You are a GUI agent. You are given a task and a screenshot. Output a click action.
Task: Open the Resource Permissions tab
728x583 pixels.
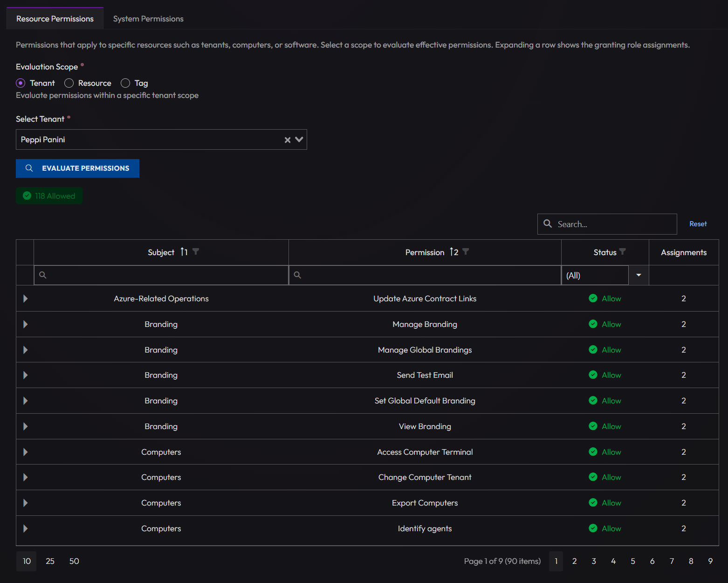click(55, 19)
